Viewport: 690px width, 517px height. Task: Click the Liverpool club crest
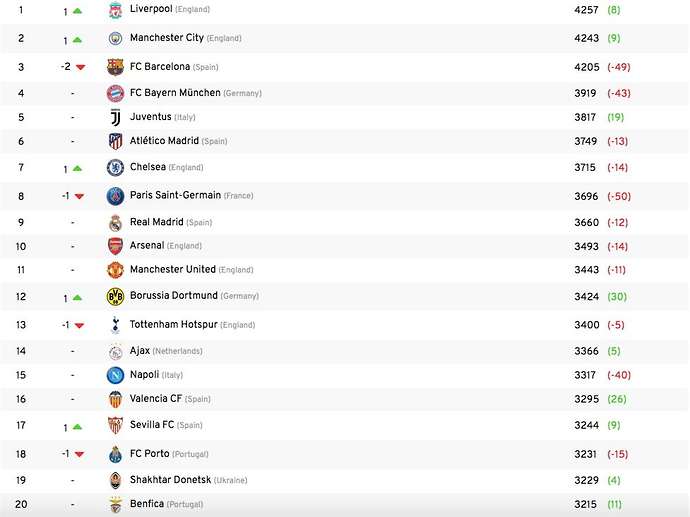[x=115, y=10]
